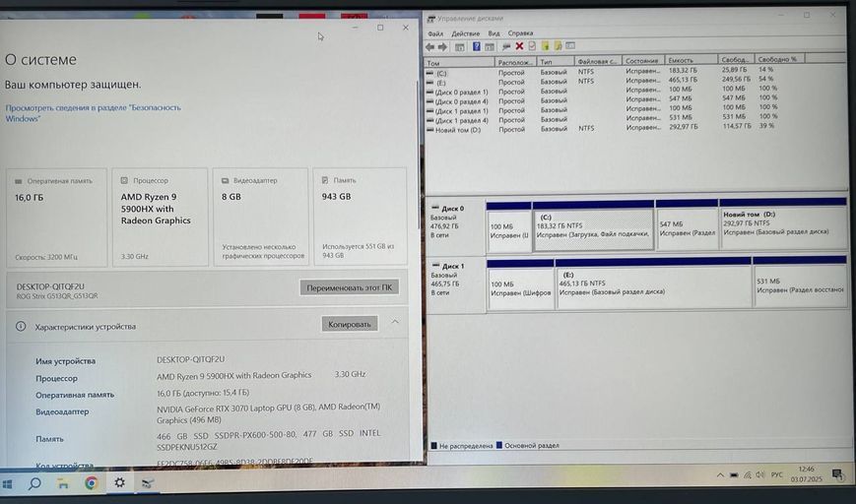Click the Wi-Fi network tray icon
856x504 pixels.
[x=748, y=475]
